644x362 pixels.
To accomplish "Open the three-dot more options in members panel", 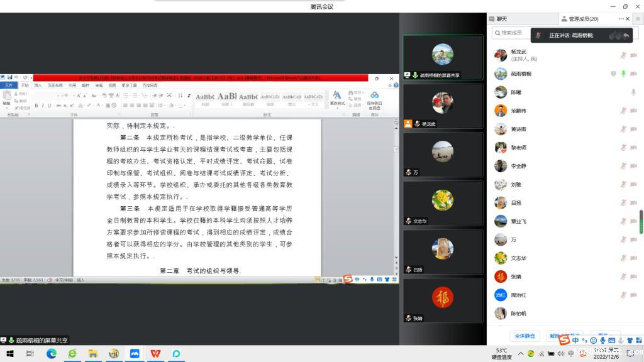I will pos(621,19).
